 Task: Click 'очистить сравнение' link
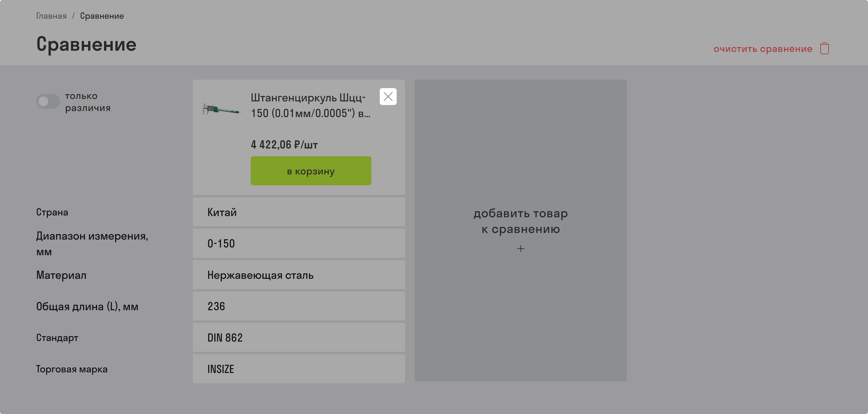click(763, 49)
